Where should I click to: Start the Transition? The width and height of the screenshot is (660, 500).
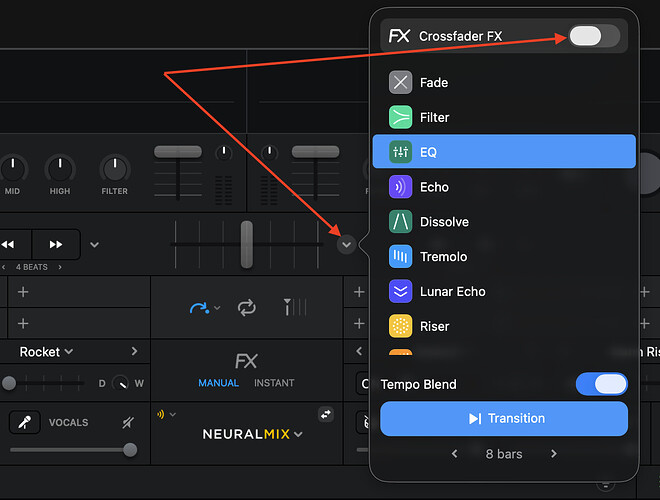click(x=504, y=418)
